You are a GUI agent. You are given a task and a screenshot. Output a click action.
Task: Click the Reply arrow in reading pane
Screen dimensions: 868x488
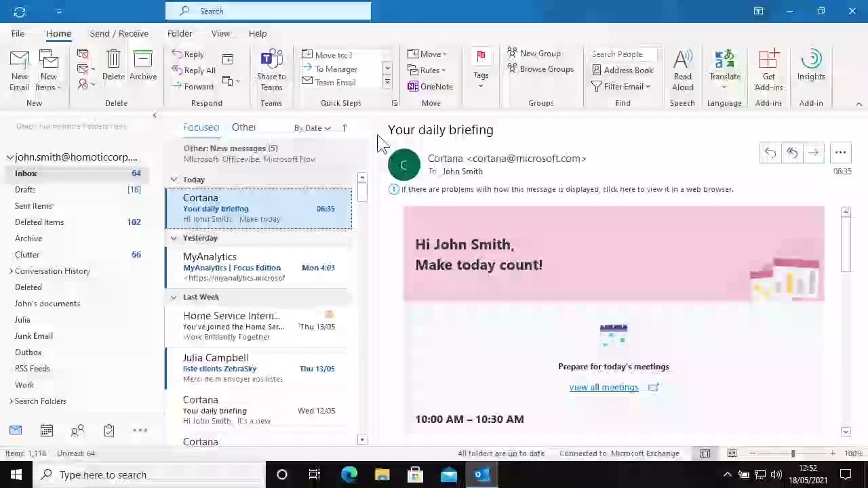[x=770, y=152]
